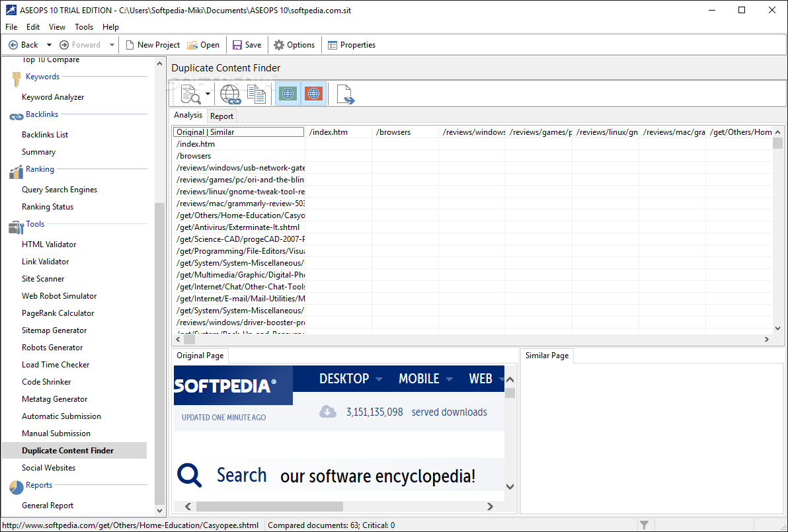The height and width of the screenshot is (532, 788).
Task: Open Keyword Analyzer in sidebar
Action: (53, 97)
